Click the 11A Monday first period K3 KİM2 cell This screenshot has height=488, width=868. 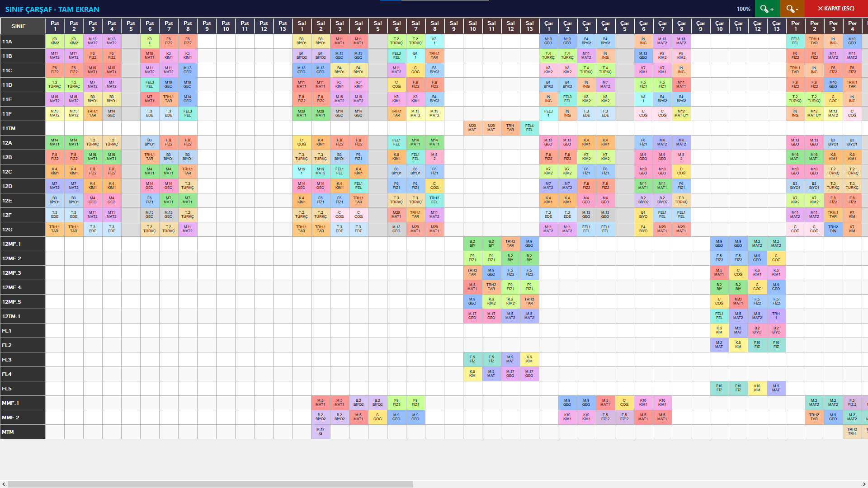point(55,42)
